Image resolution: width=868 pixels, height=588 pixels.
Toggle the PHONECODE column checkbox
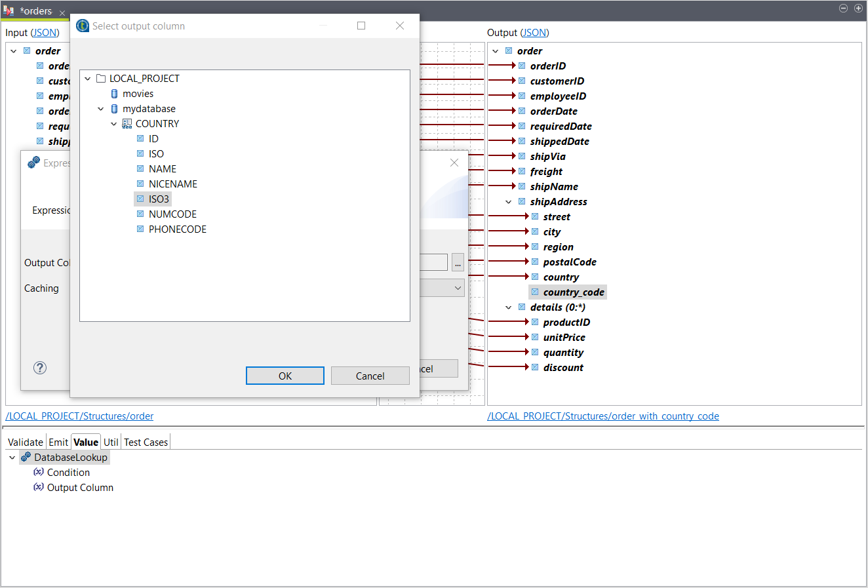click(x=140, y=229)
